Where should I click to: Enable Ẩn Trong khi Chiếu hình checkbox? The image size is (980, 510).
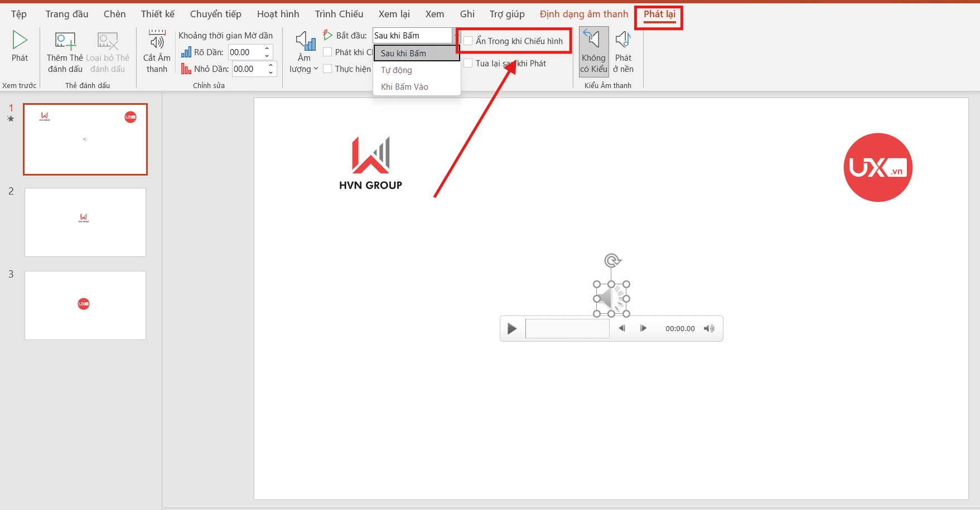[469, 41]
